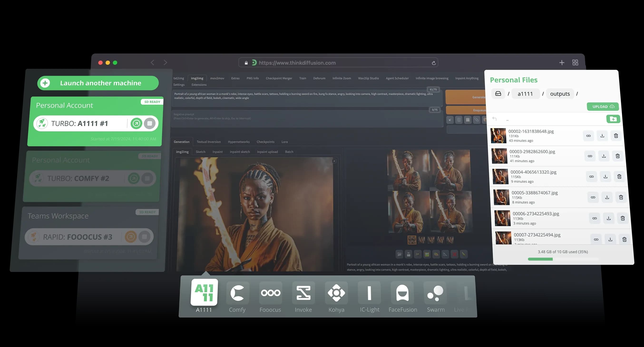Switch to the Textual Inversion tab
Viewport: 644px width, 347px height.
209,142
